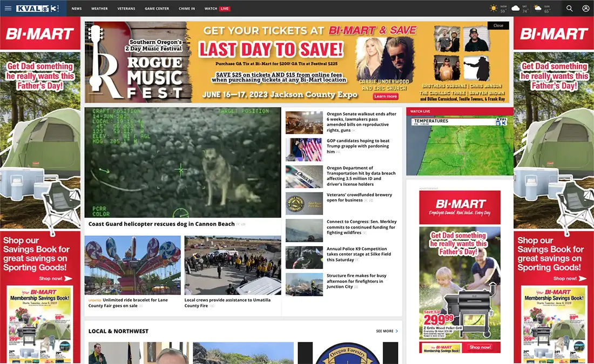The height and width of the screenshot is (364, 594).
Task: Click the Sunday partly cloudy forecast icon
Action: point(537,8)
